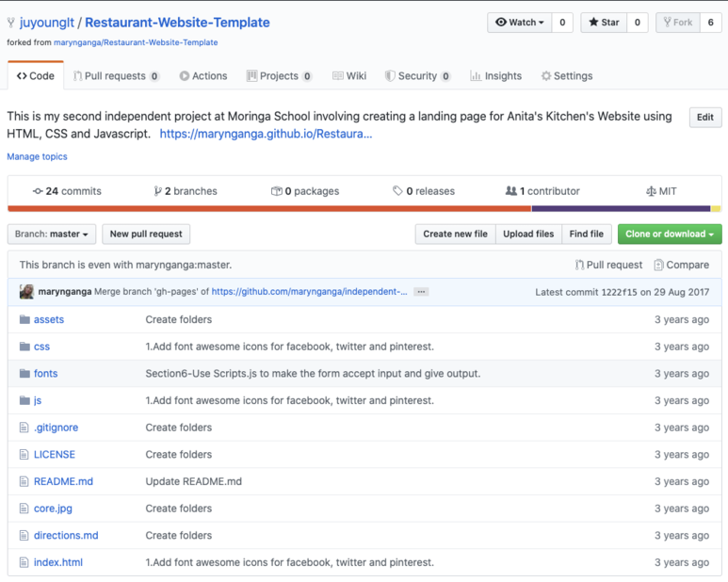728x582 pixels.
Task: Open the Security tab
Action: [x=417, y=75]
